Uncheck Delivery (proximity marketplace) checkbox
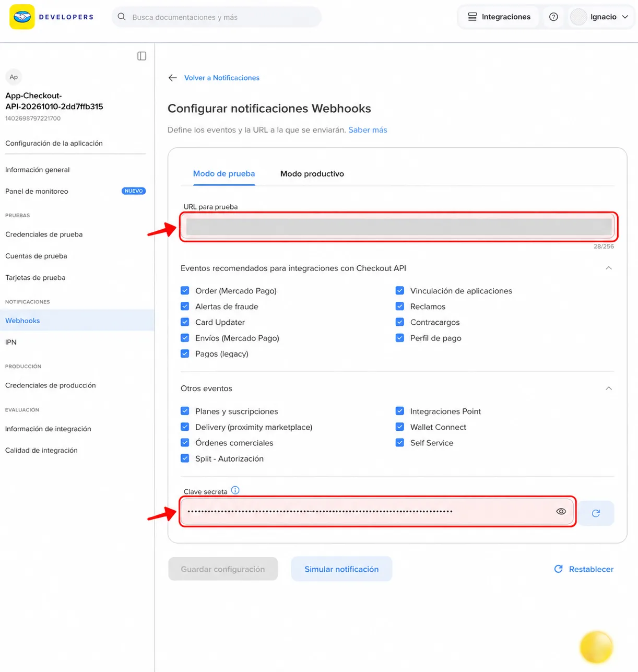Image resolution: width=638 pixels, height=672 pixels. [185, 427]
